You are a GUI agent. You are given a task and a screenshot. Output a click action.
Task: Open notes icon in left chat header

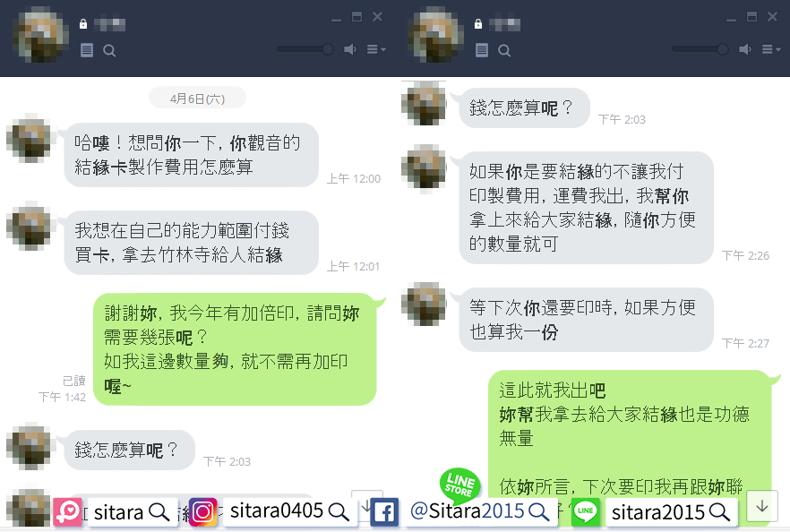point(87,50)
